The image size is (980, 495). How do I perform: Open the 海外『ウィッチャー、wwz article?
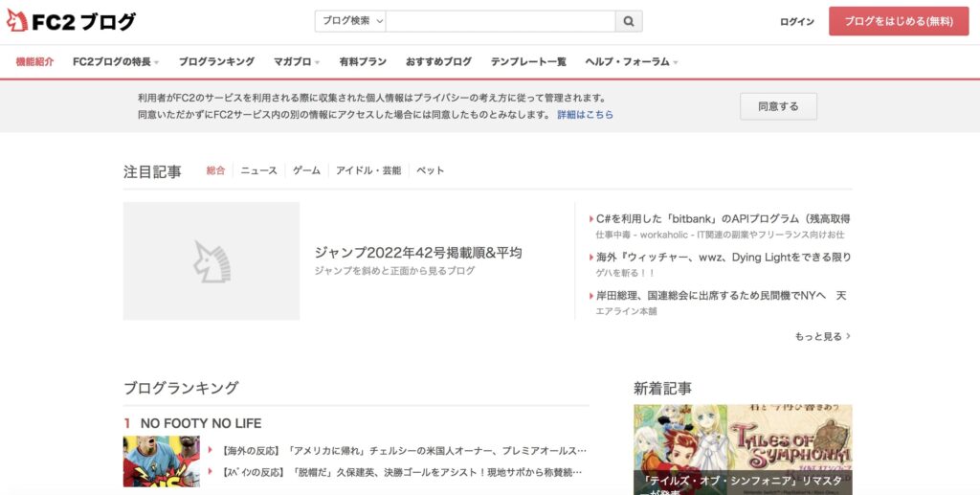pos(724,258)
